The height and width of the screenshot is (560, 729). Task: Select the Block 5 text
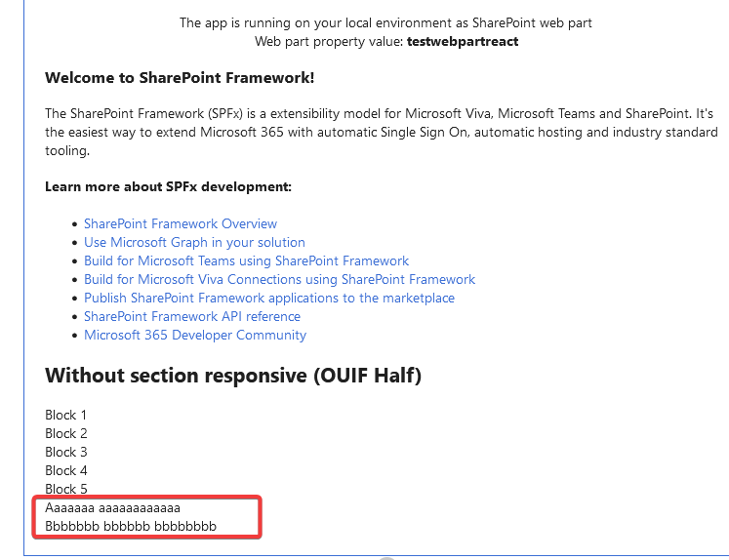[66, 490]
